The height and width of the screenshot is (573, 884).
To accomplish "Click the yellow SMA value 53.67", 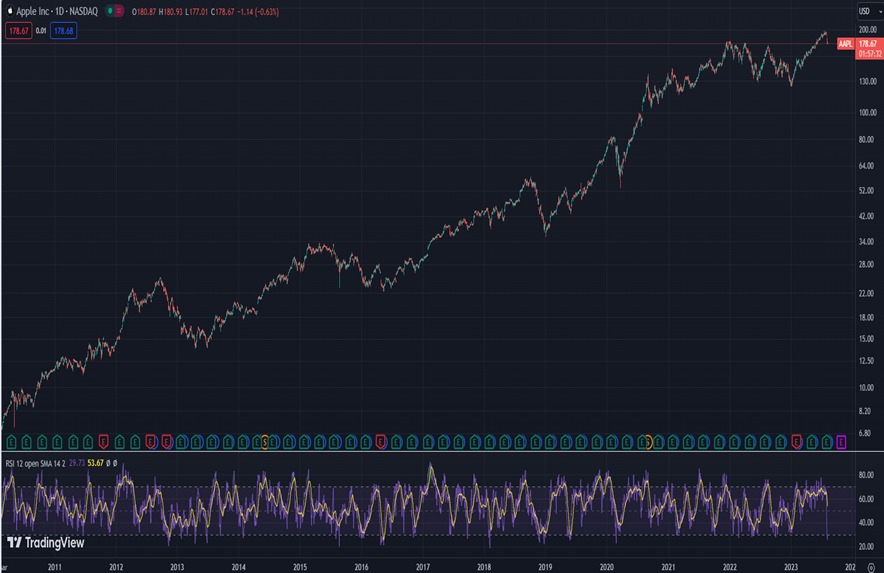I will pos(95,463).
